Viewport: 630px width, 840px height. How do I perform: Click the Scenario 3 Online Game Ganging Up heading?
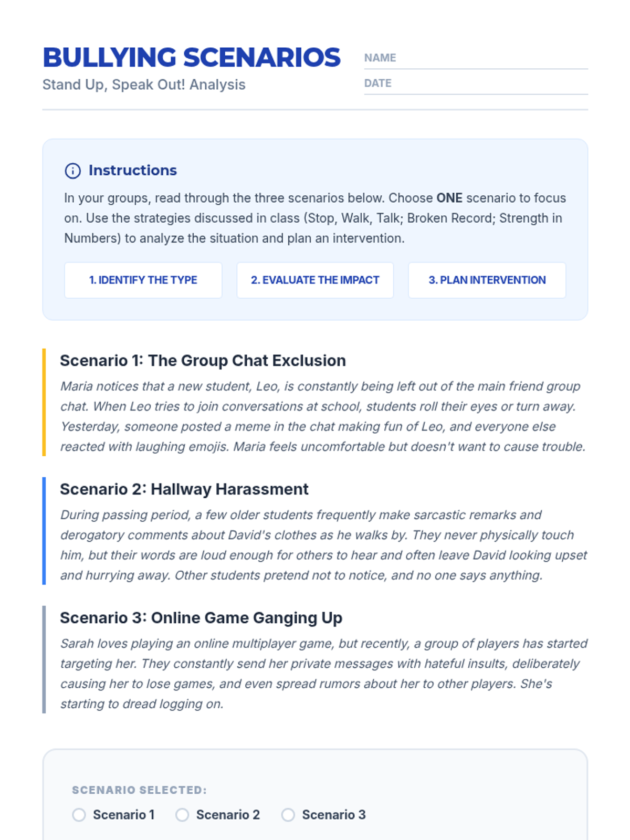[201, 618]
